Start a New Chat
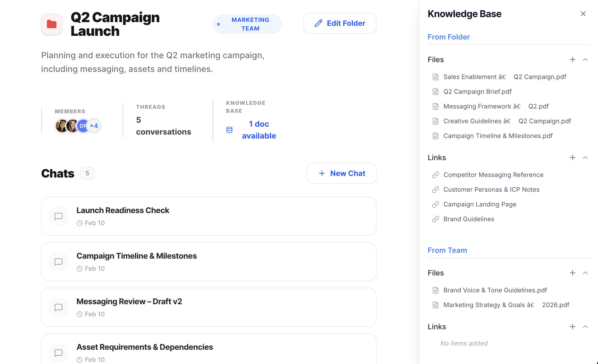598x364 pixels. [341, 174]
